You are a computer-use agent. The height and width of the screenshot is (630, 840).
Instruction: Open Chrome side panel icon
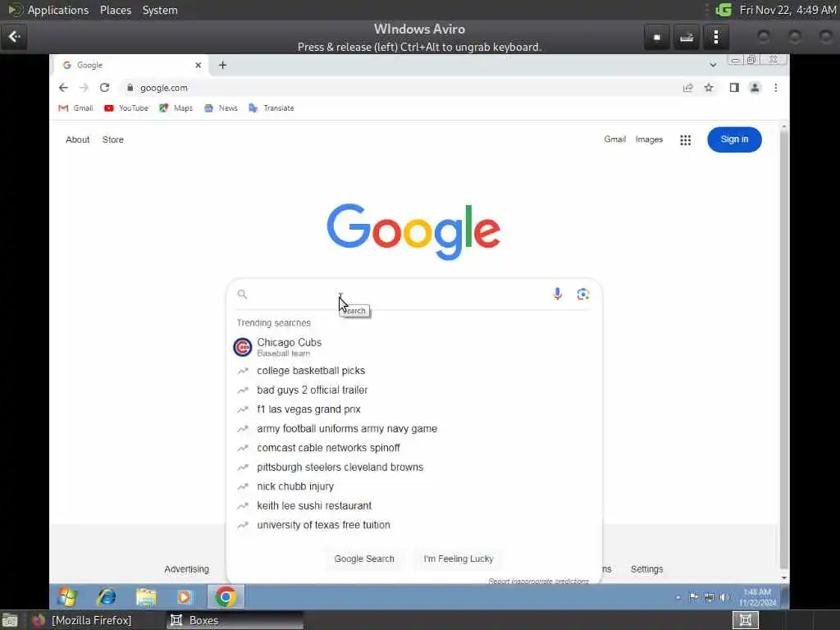[734, 88]
